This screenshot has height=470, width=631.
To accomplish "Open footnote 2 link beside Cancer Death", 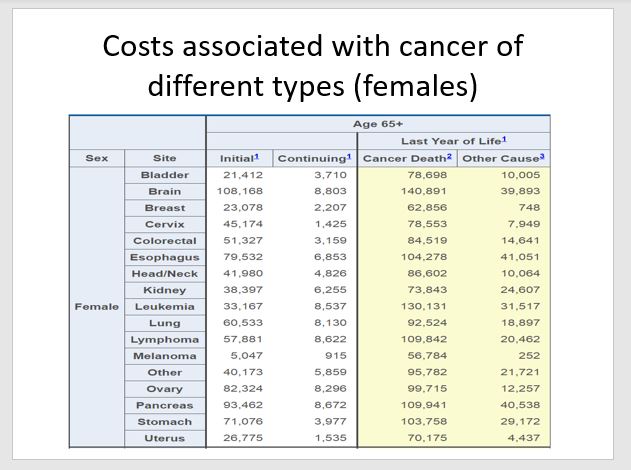I will pos(452,157).
